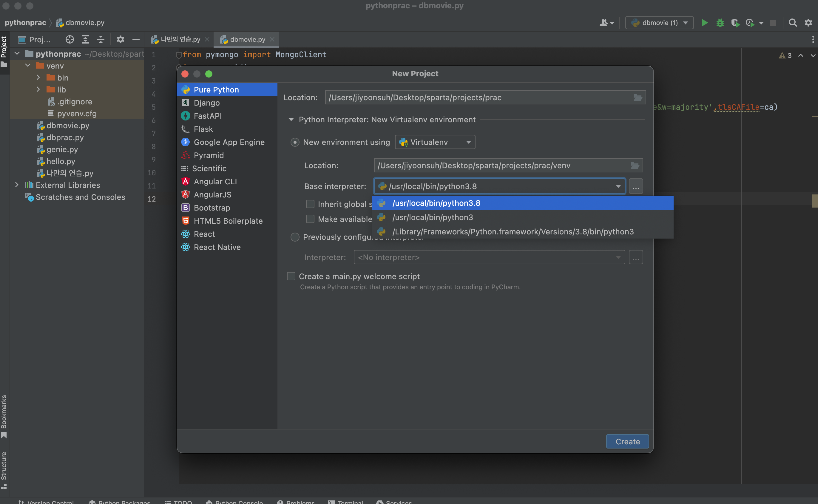
Task: Toggle Make available to all projects checkbox
Action: (310, 219)
